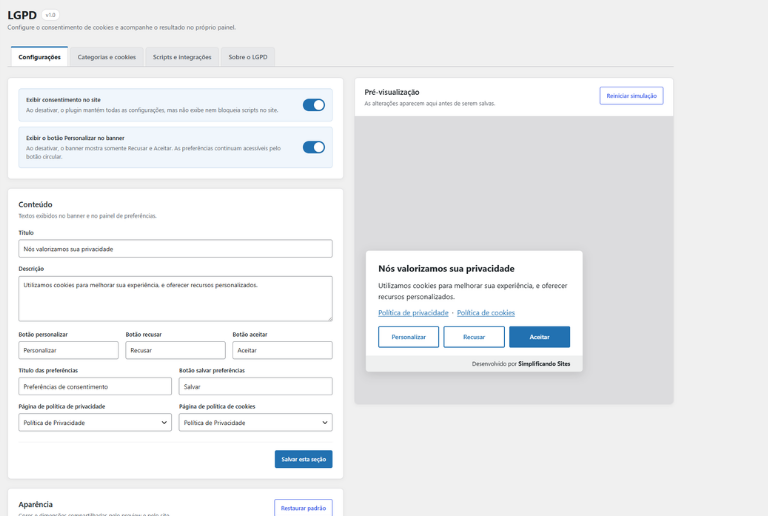Open Página de política de privacidade dropdown

[x=95, y=422]
